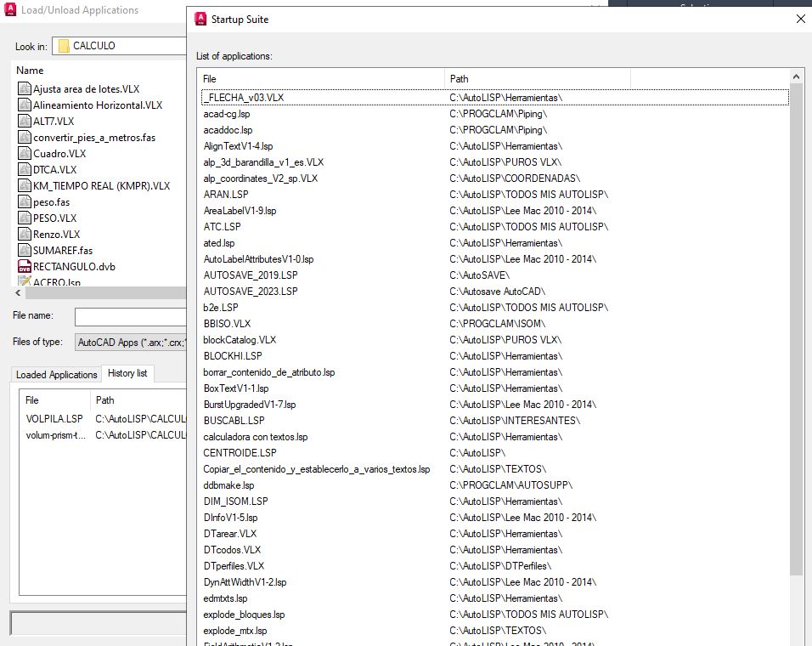Select alp_coordinates_V2_sp.VLX row
Viewport: 812px width, 646px height.
pos(494,178)
